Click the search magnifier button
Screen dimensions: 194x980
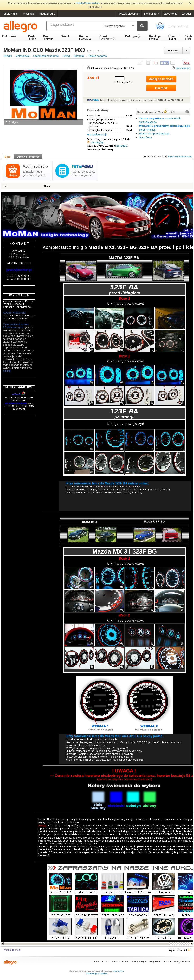[x=142, y=26]
